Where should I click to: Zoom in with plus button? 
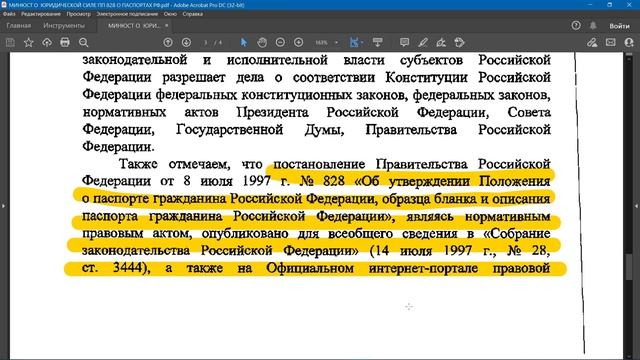click(x=298, y=42)
